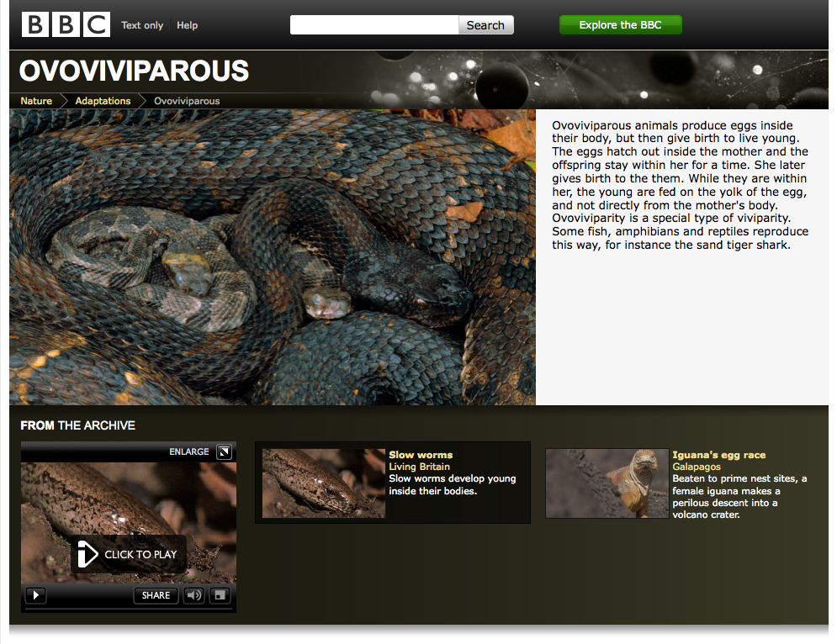This screenshot has width=837, height=644.
Task: Click the Search button
Action: pyautogui.click(x=485, y=25)
